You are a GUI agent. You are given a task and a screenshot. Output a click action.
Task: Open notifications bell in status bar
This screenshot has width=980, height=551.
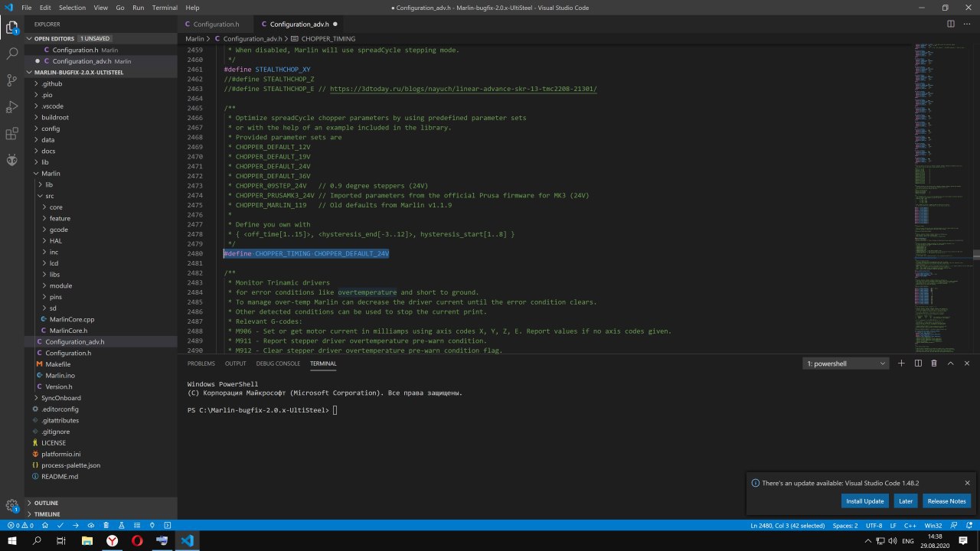pyautogui.click(x=970, y=526)
